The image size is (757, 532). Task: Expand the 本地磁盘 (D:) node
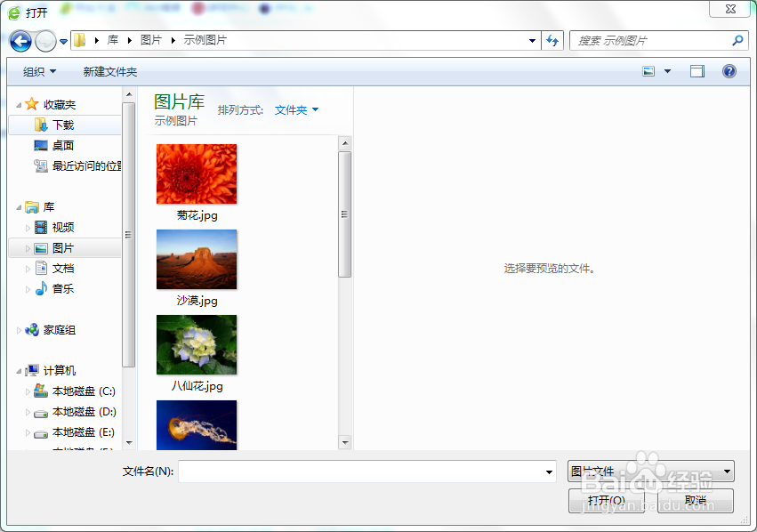tap(28, 412)
